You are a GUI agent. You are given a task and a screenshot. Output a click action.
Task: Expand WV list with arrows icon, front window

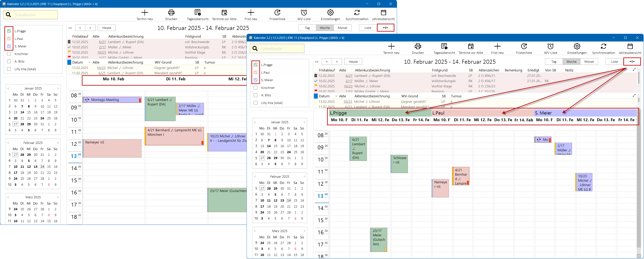(634, 95)
